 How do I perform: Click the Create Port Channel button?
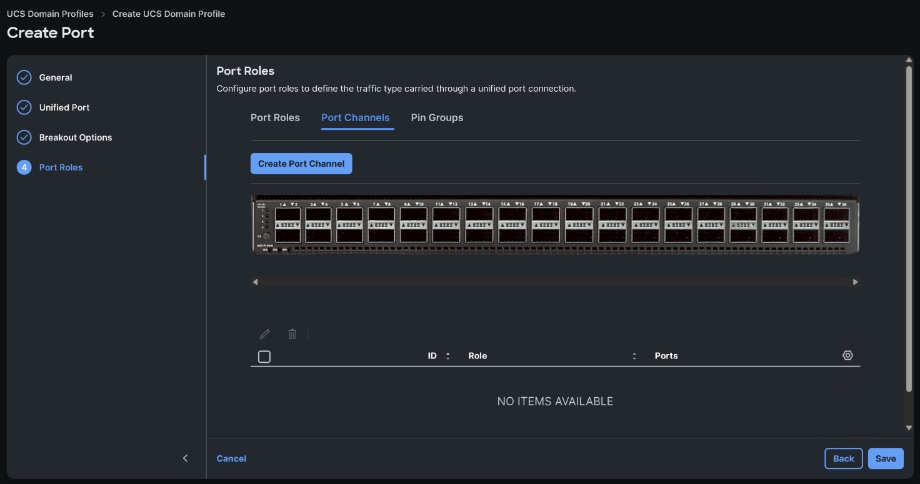click(x=301, y=164)
